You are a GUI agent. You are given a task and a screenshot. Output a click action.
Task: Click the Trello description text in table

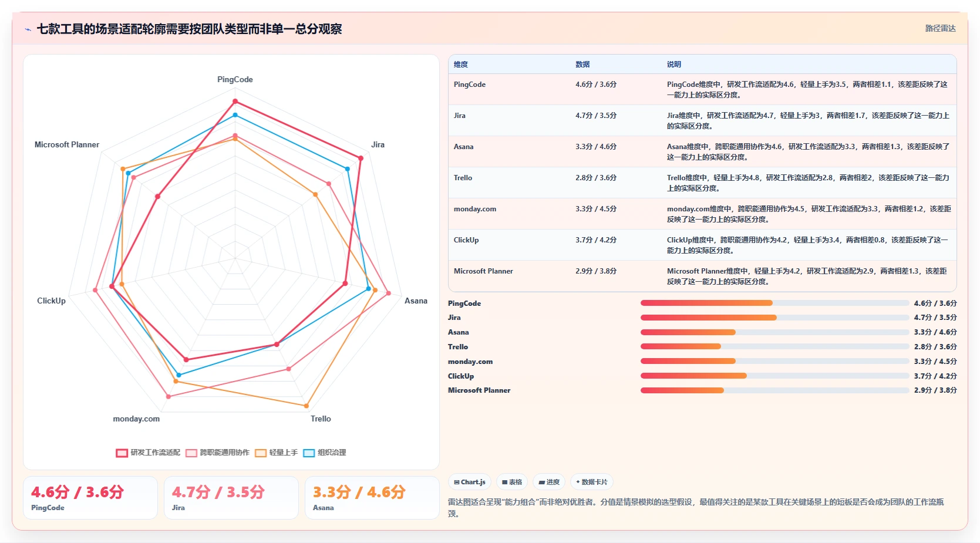coord(808,183)
